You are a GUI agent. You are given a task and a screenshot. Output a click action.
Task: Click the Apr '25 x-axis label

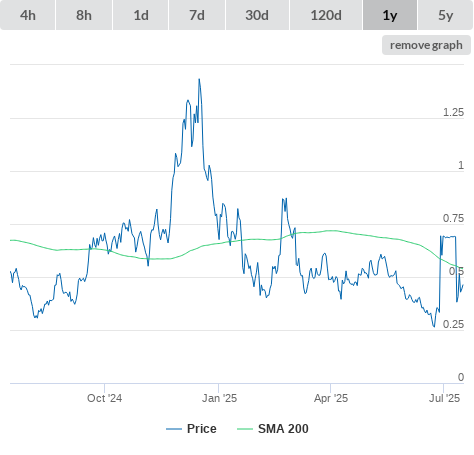(x=331, y=398)
